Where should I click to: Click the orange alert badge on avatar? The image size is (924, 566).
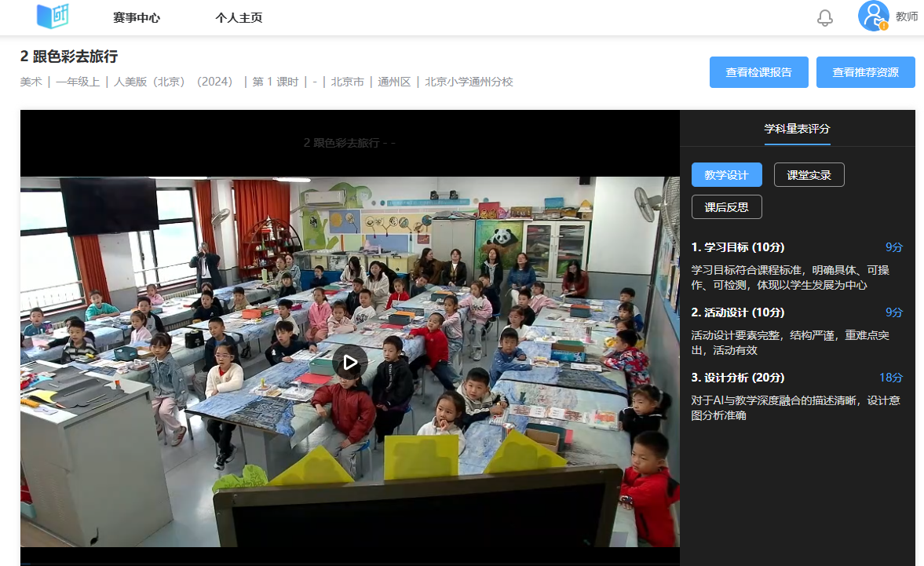(x=884, y=26)
